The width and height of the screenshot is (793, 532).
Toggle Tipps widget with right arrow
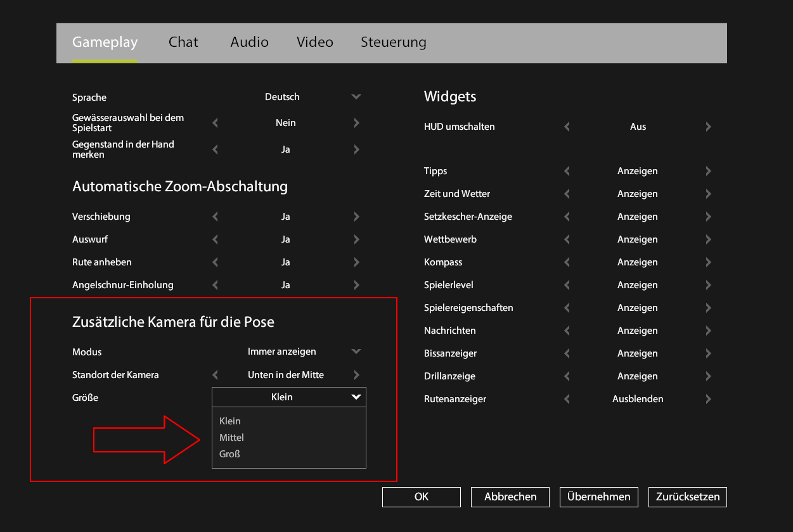(x=708, y=171)
